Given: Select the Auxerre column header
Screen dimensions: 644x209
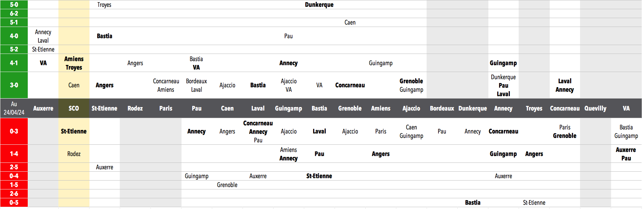Looking at the screenshot, I should click(x=43, y=108).
